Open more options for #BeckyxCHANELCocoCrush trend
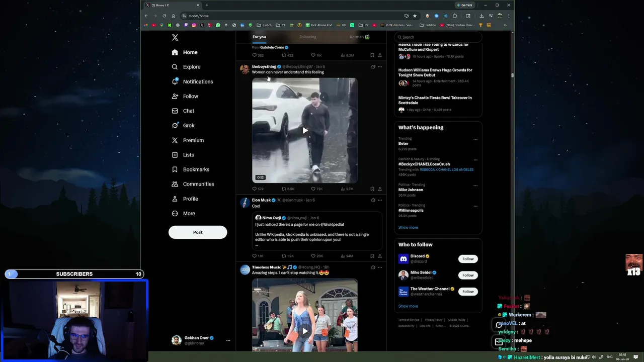The height and width of the screenshot is (362, 644). point(475,160)
